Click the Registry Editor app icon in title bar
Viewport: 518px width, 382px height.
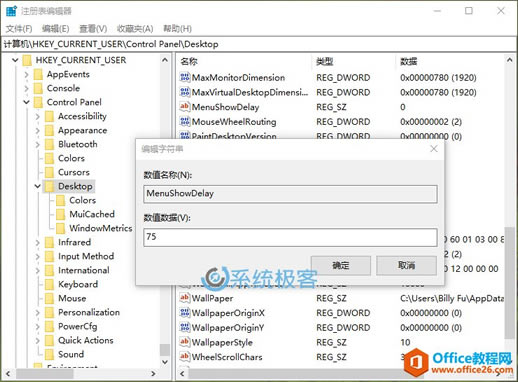(11, 11)
